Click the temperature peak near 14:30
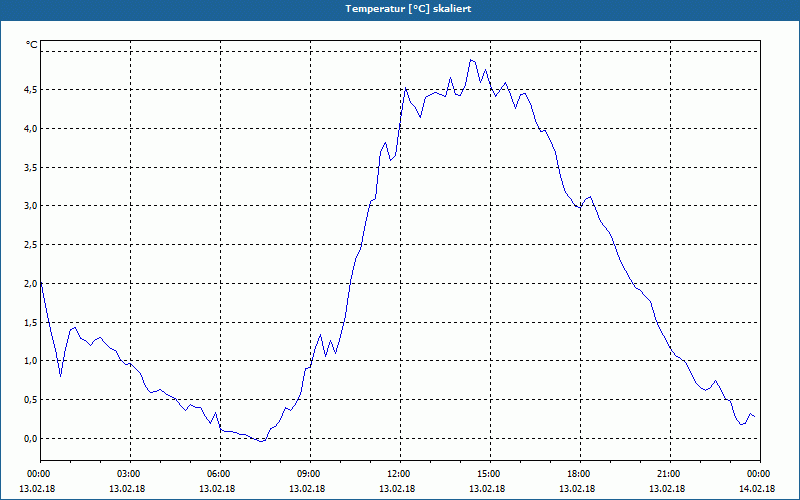This screenshot has width=800, height=500. click(471, 60)
